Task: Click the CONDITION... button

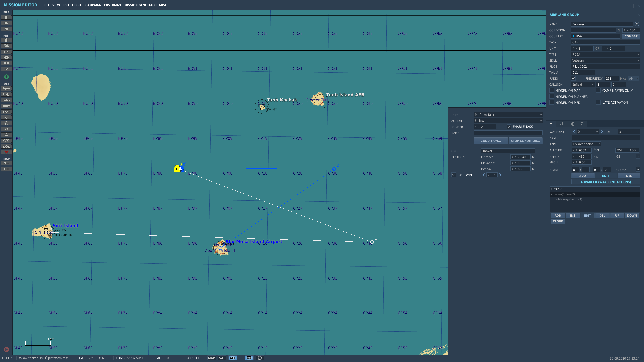Action: pyautogui.click(x=491, y=141)
